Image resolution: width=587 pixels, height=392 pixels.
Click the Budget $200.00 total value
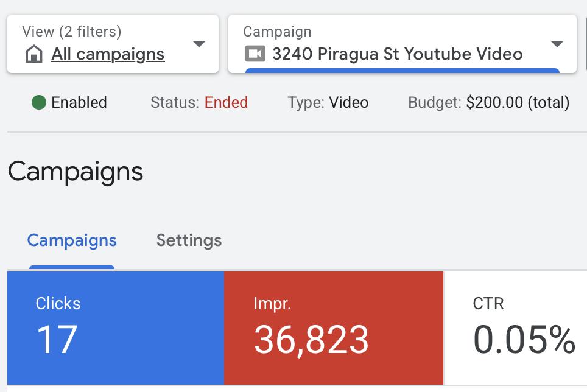coord(518,102)
